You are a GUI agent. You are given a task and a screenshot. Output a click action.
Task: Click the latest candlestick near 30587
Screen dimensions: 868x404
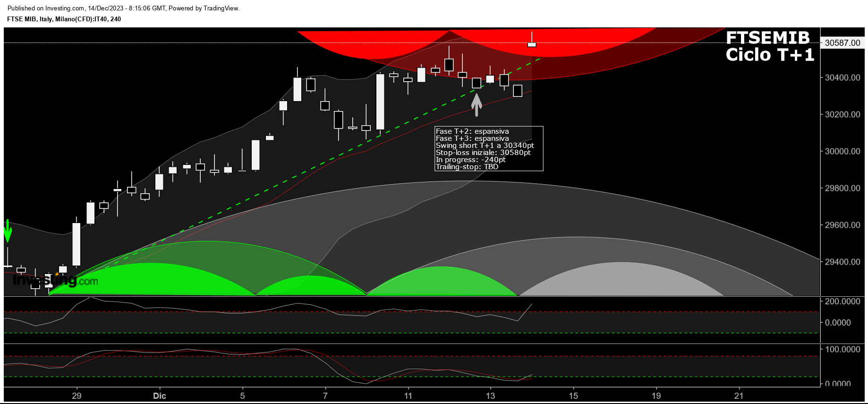[x=532, y=44]
